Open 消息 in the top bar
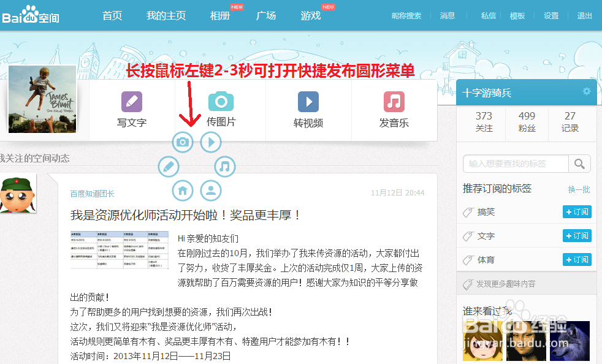This screenshot has height=364, width=602. 448,16
